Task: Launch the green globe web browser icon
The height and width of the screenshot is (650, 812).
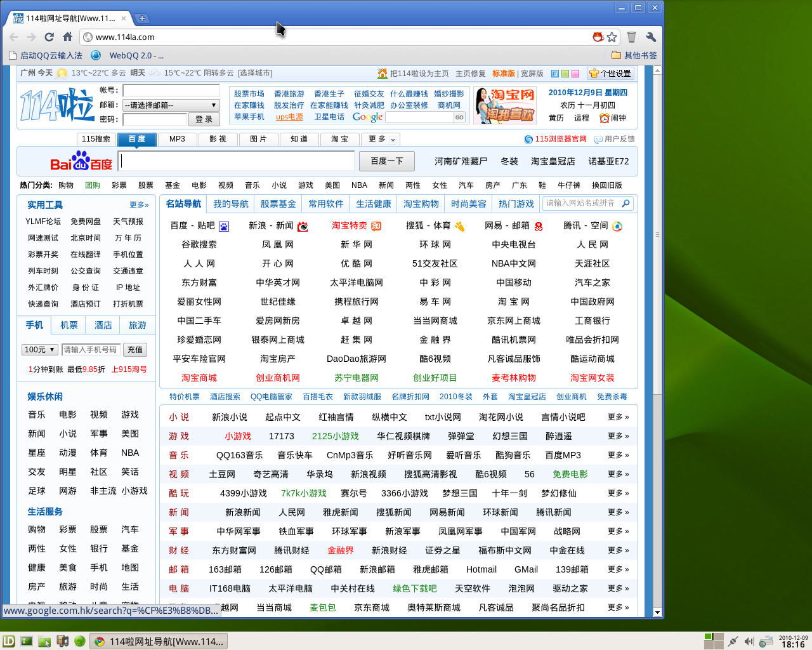Action: (x=80, y=641)
